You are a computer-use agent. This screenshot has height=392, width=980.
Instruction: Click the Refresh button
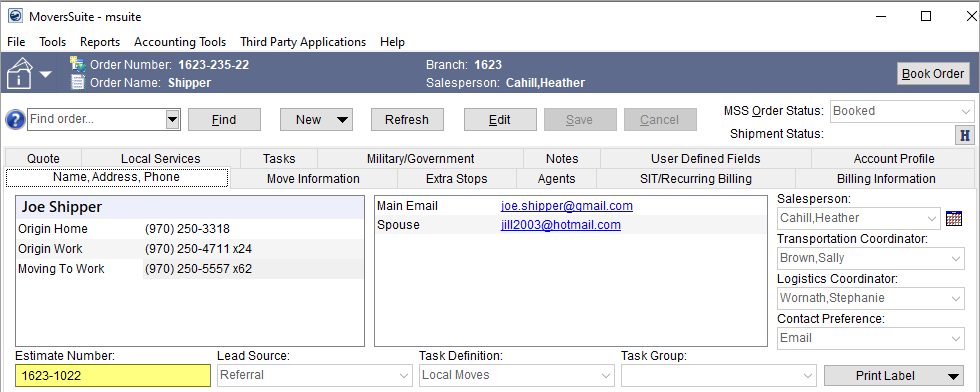click(407, 119)
